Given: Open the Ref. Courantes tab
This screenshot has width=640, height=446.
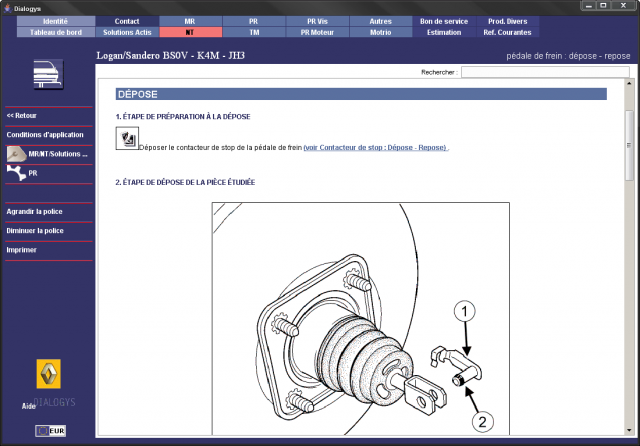Looking at the screenshot, I should pyautogui.click(x=508, y=32).
